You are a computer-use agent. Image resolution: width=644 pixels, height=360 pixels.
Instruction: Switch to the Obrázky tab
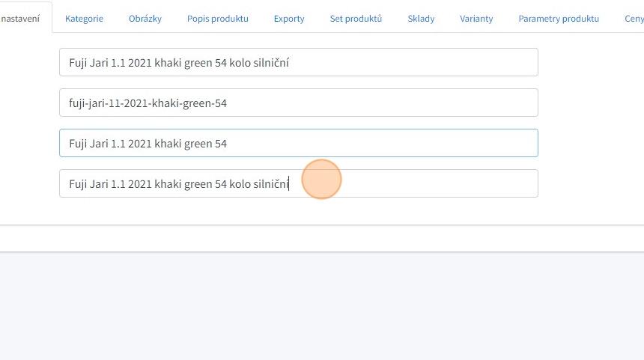[145, 19]
